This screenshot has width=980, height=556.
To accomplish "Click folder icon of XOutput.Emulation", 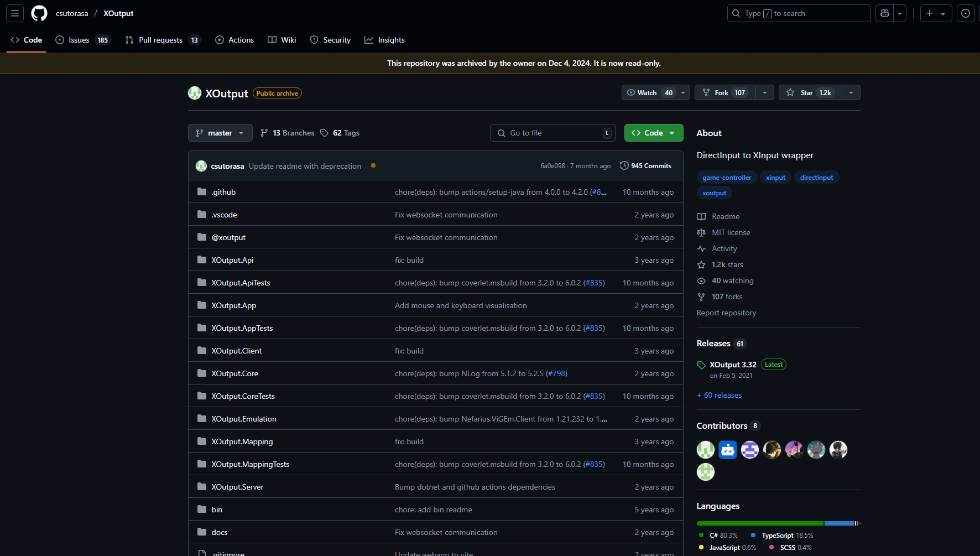I will pyautogui.click(x=202, y=419).
